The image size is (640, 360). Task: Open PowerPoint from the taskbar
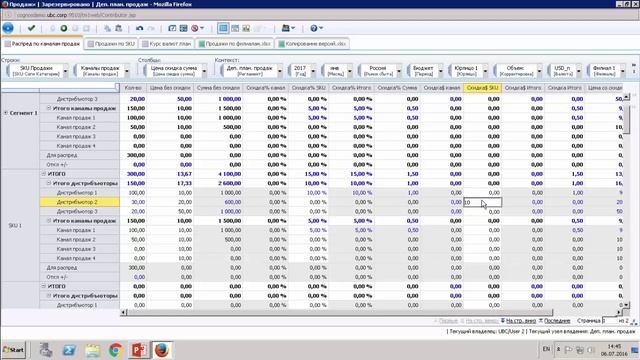pyautogui.click(x=139, y=350)
